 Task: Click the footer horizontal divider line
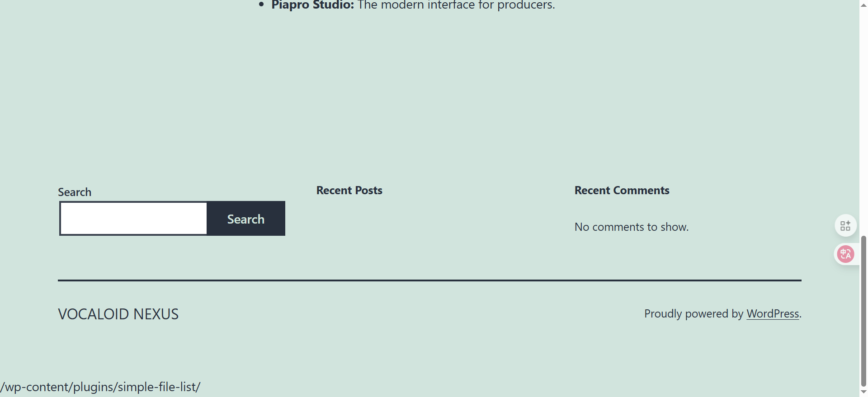coord(429,280)
